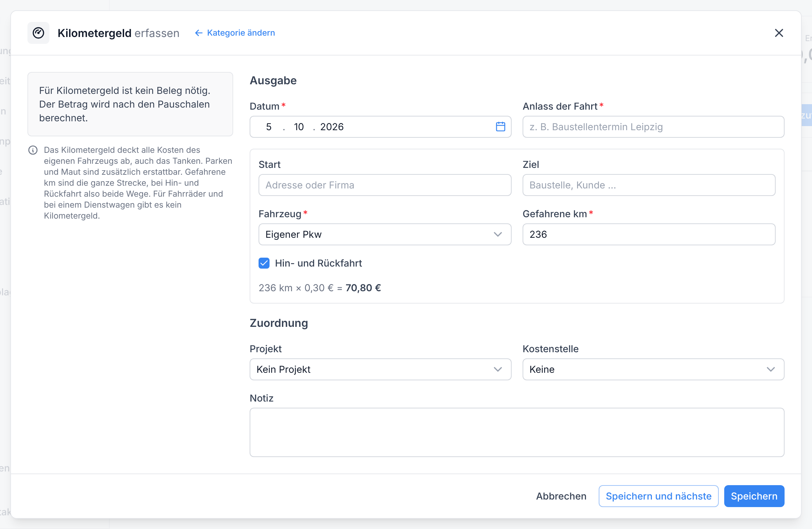Cancel with the Abbrechen button

coord(561,496)
